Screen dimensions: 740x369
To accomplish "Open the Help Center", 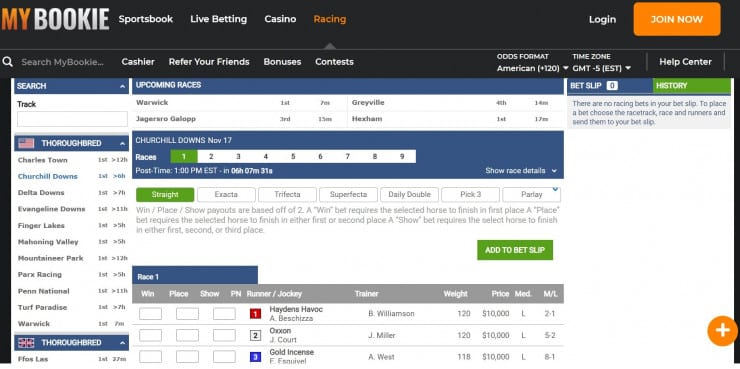I will pyautogui.click(x=685, y=62).
